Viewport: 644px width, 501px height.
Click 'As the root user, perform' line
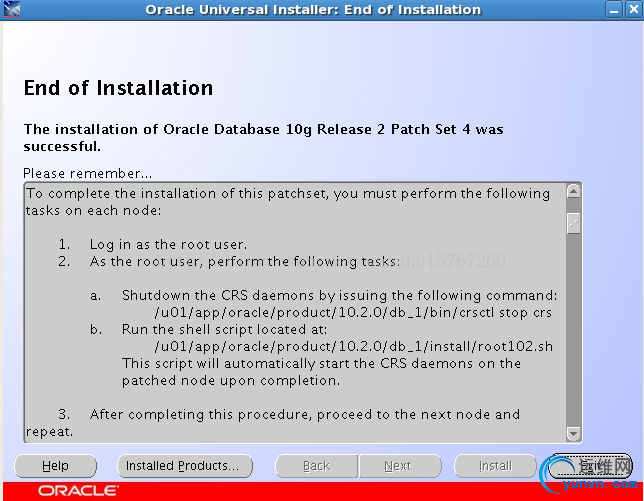pos(245,262)
